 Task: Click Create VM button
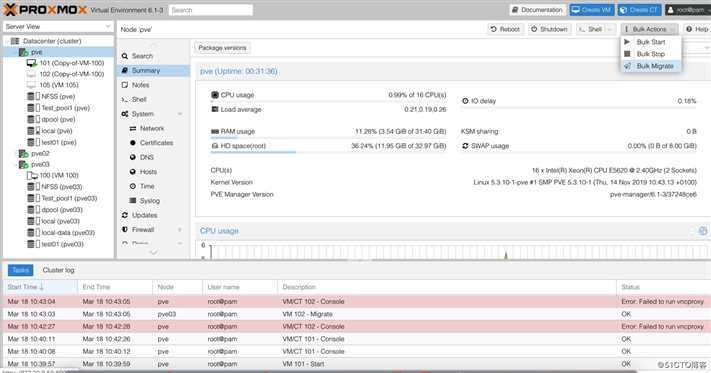(x=592, y=10)
